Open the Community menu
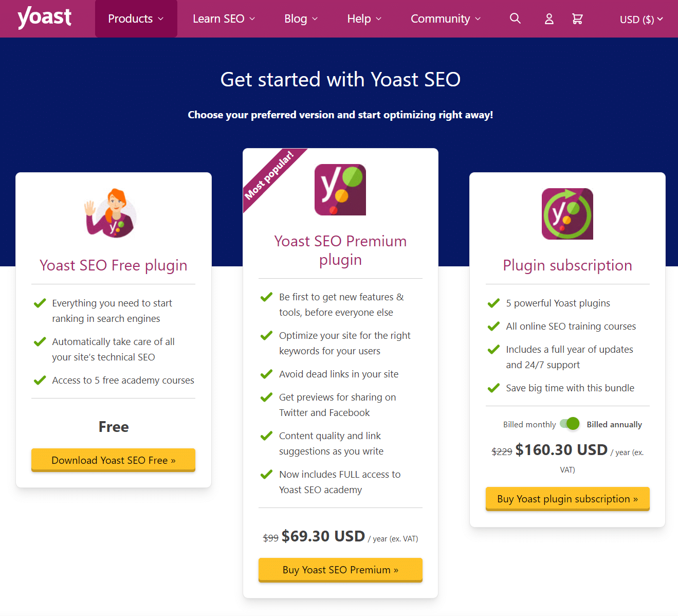The width and height of the screenshot is (678, 616). click(445, 19)
